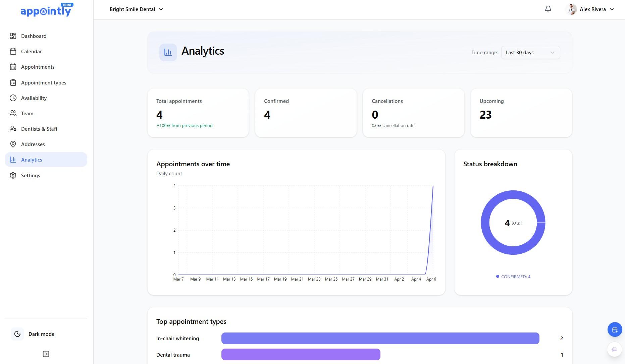Select the Availability clock icon
The image size is (625, 364).
point(13,98)
